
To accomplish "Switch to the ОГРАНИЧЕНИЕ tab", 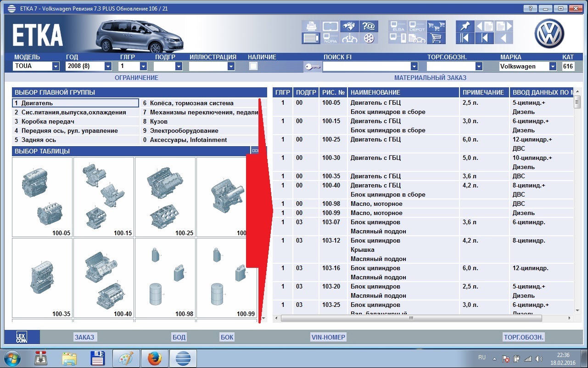I will pos(136,78).
